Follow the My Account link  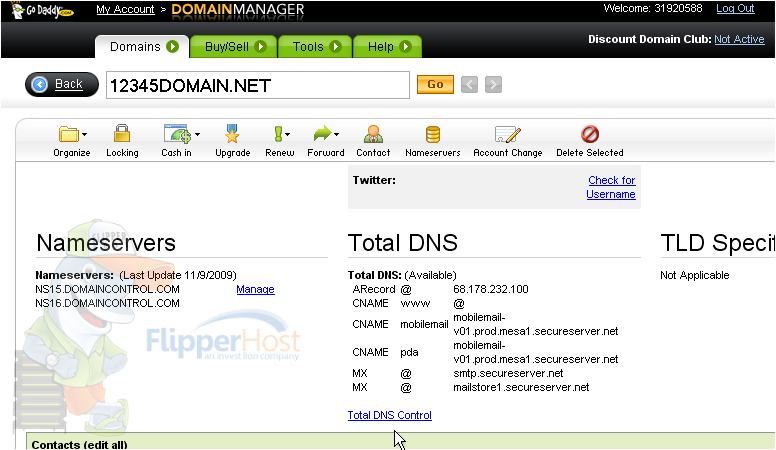[x=125, y=9]
